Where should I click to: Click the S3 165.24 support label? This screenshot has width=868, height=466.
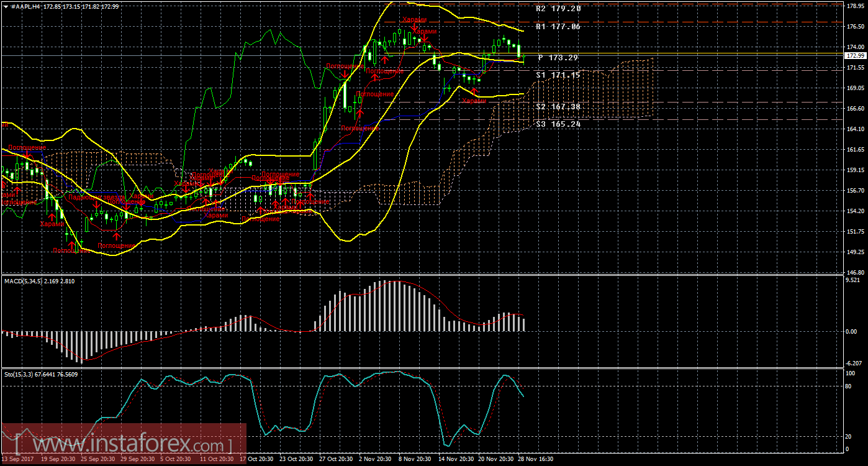558,124
